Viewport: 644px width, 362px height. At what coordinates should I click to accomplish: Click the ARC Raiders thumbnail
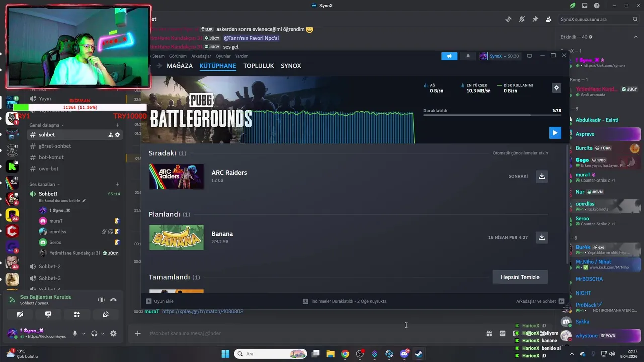click(177, 176)
